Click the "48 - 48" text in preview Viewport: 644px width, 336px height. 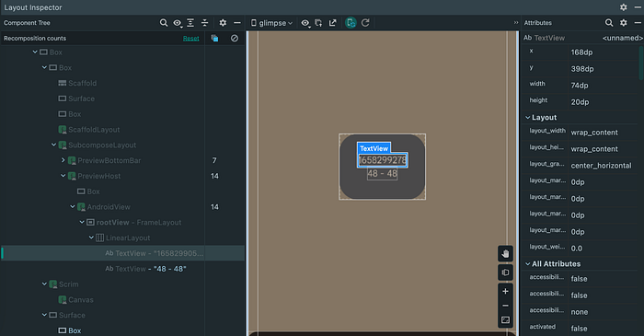coord(383,174)
